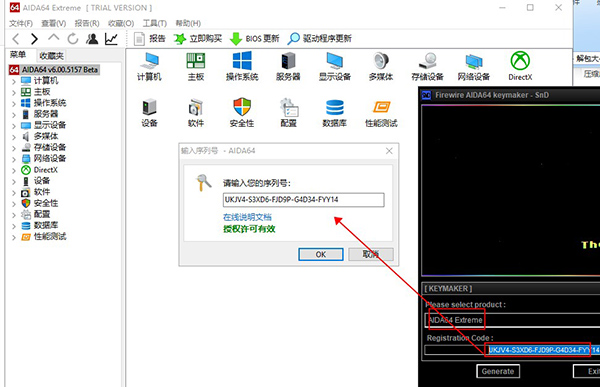600x387 pixels.
Task: Open the DirectX Xbox icon in main pane
Action: [520, 67]
